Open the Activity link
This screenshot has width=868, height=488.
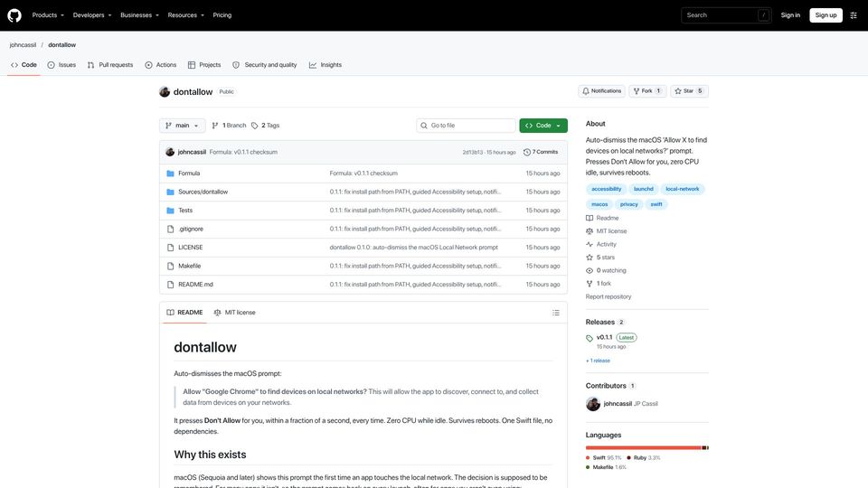[601, 245]
